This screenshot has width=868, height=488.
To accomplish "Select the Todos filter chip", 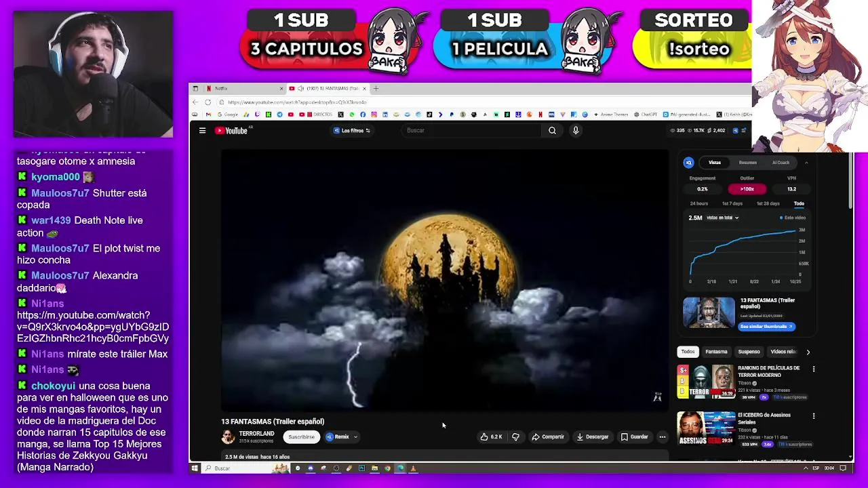I will (x=688, y=352).
